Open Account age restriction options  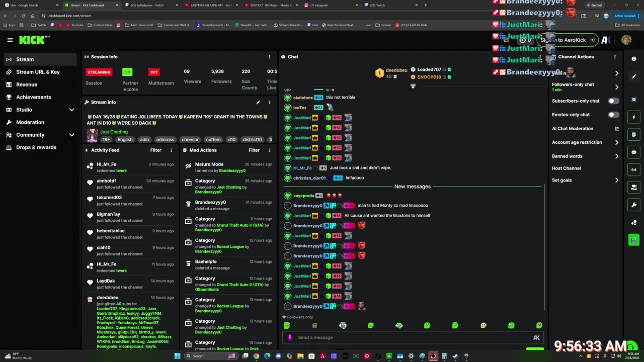pos(617,142)
